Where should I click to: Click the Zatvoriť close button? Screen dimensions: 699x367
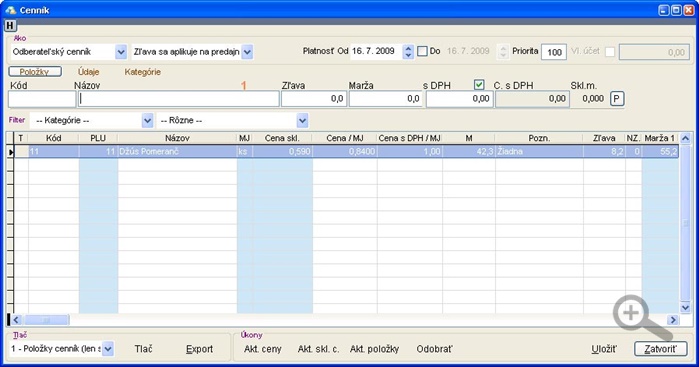(660, 349)
